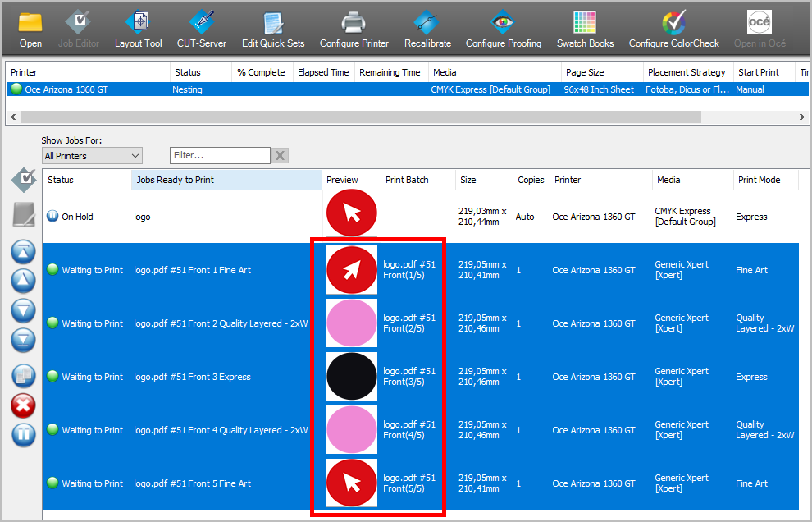Move the selected job to the bottom of the queue
The height and width of the screenshot is (522, 812).
[x=24, y=338]
